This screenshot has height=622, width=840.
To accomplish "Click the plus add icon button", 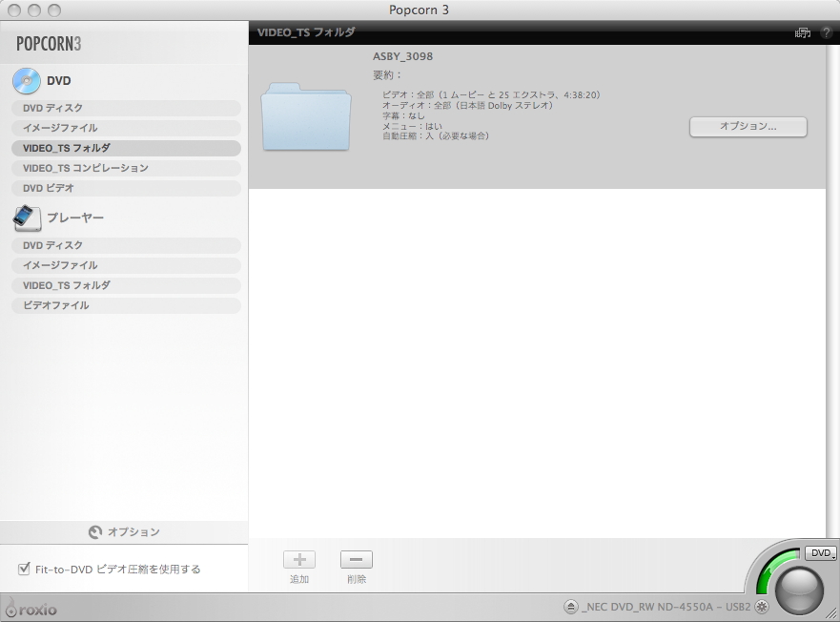I will [299, 560].
